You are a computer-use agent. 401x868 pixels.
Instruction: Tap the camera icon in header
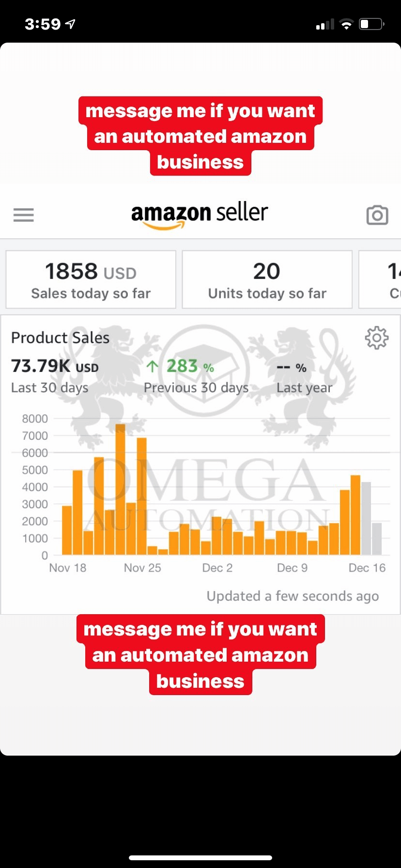tap(377, 215)
